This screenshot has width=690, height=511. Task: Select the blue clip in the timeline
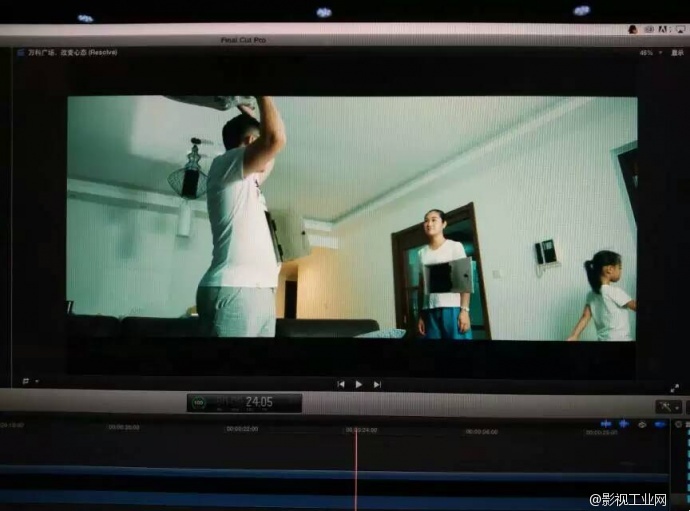coord(300,496)
